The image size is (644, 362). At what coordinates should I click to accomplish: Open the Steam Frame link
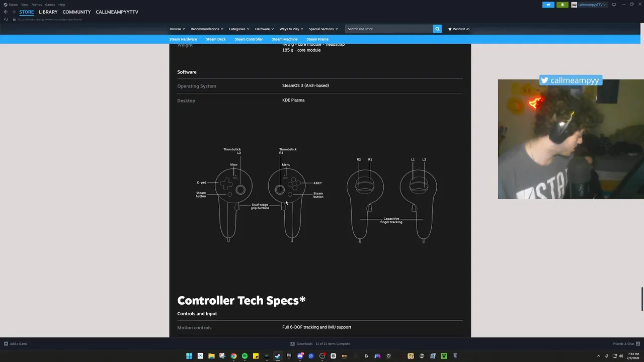click(x=317, y=39)
